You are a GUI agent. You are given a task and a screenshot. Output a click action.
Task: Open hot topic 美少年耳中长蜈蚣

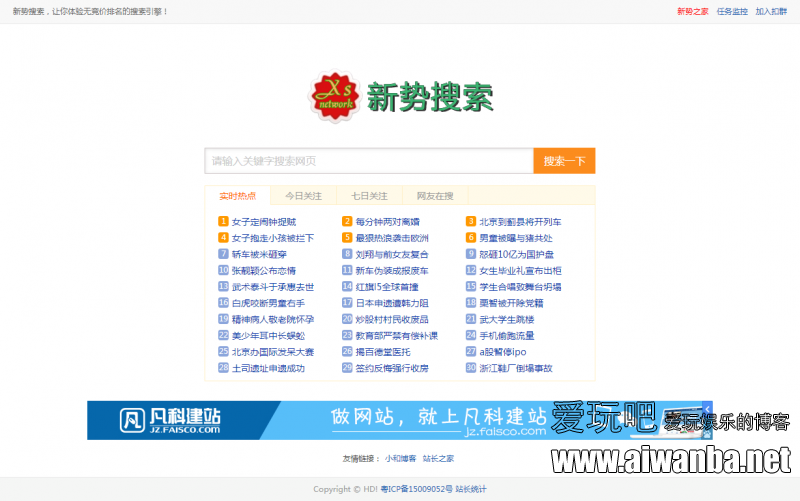coord(268,336)
